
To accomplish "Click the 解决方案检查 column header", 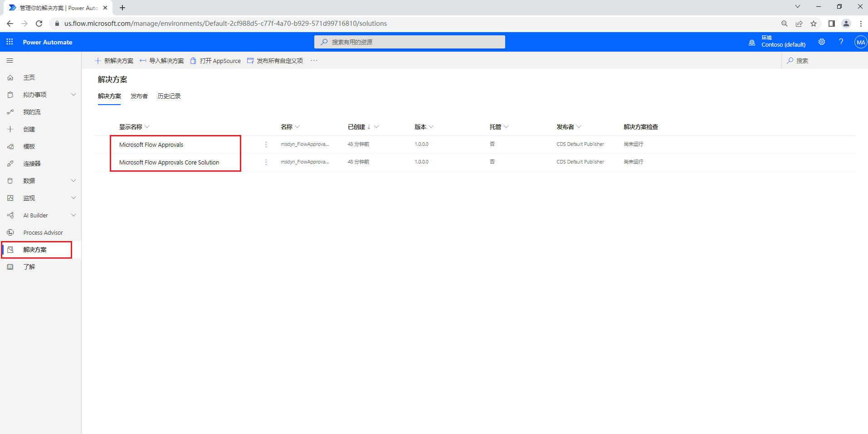I will click(641, 127).
